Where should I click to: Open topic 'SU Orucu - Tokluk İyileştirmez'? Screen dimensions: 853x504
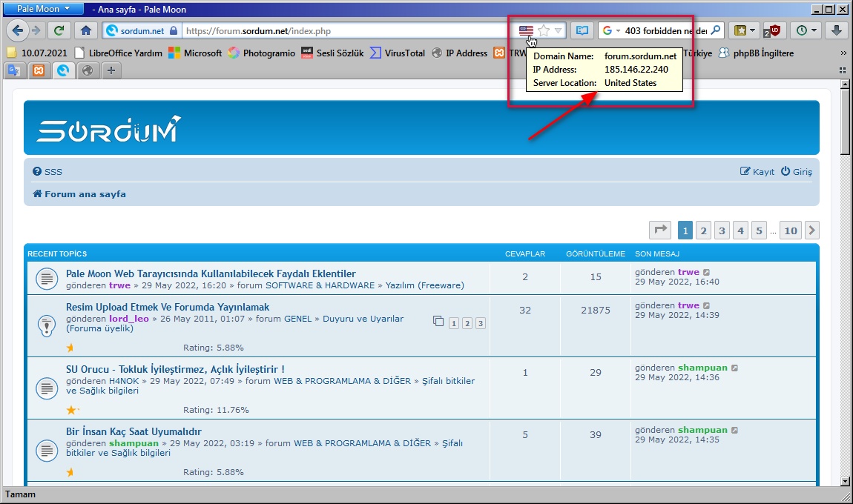point(175,369)
